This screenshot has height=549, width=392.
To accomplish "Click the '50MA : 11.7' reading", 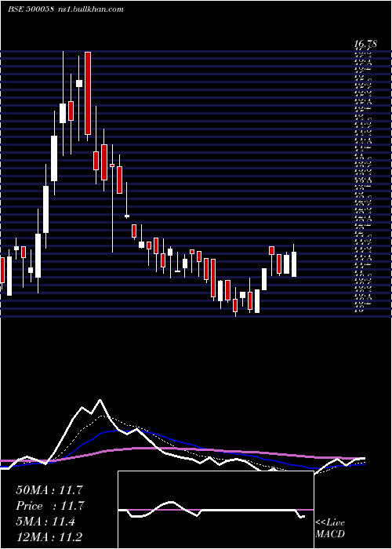I will click(49, 490).
